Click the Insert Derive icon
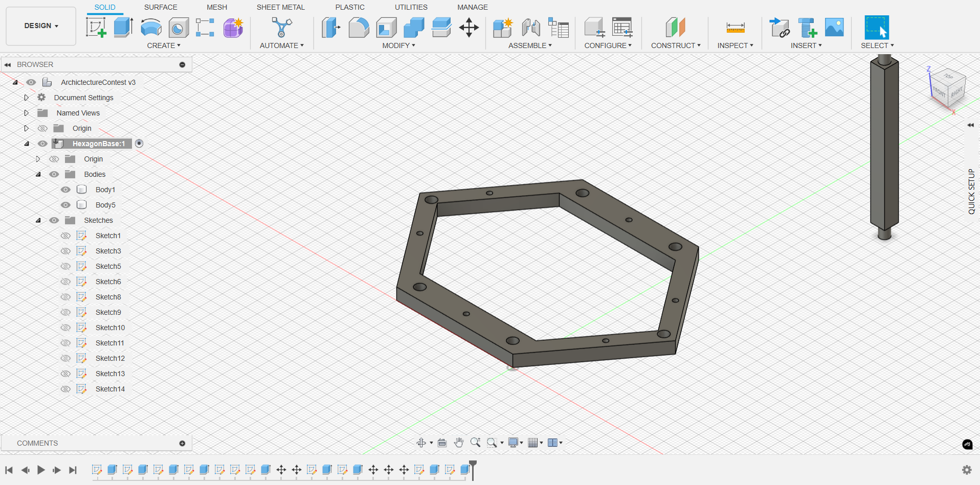The image size is (980, 485). 779,28
